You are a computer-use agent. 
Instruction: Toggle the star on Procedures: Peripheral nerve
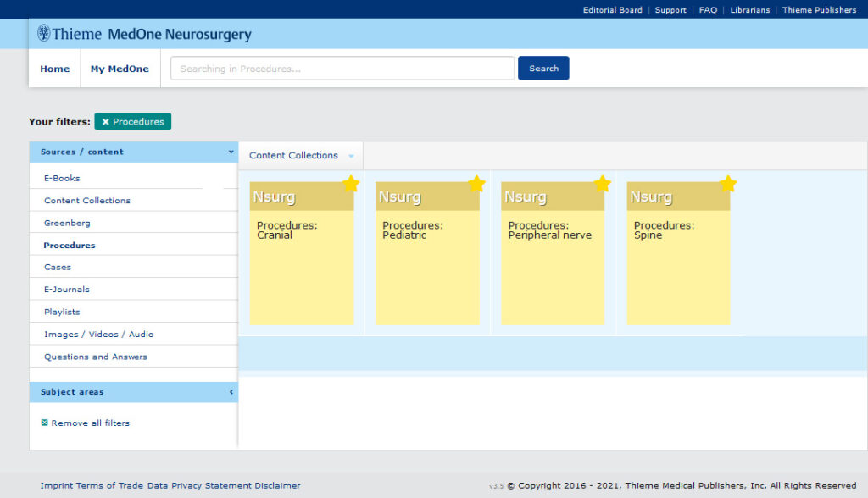click(x=603, y=183)
